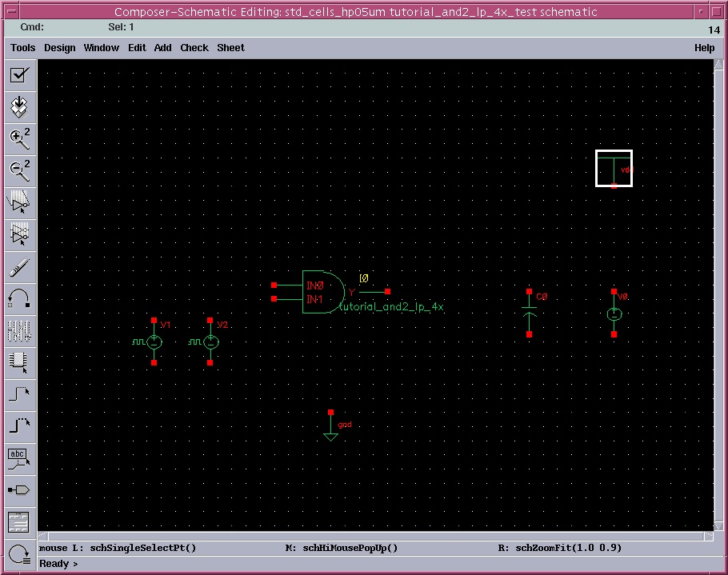
Task: Click the 'R: schZoomFit(1.0 0.9)' mouse hint
Action: tap(559, 548)
